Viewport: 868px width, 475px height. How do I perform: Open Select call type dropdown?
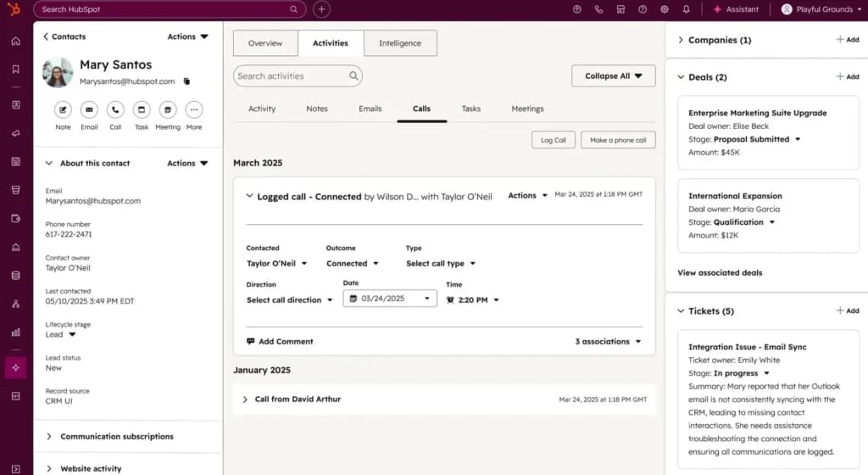point(441,264)
